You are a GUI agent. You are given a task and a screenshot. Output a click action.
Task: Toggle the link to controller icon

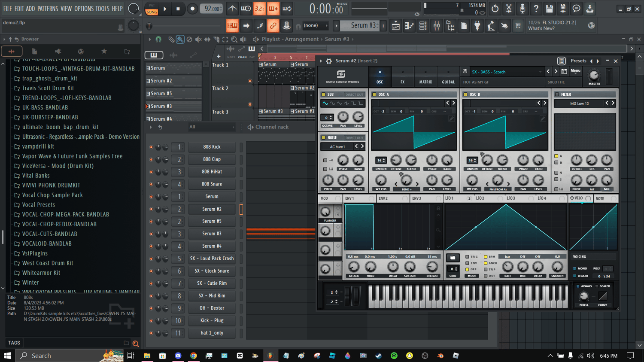(273, 26)
